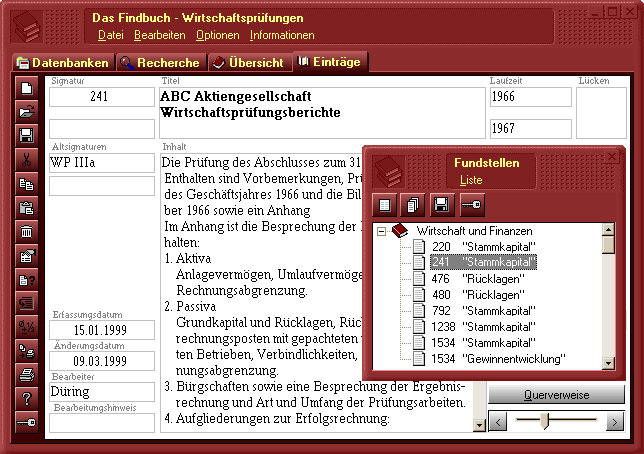Click the trash can delete icon
644x454 pixels.
click(27, 232)
